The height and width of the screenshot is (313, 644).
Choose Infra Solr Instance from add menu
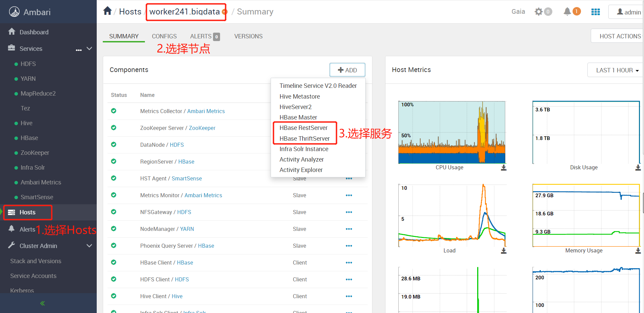(304, 149)
